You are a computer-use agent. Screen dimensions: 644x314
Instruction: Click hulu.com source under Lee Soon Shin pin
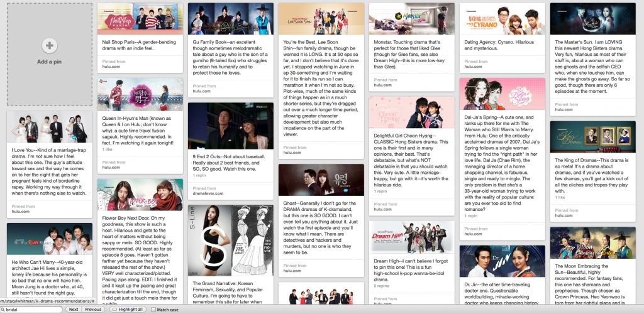tap(292, 153)
